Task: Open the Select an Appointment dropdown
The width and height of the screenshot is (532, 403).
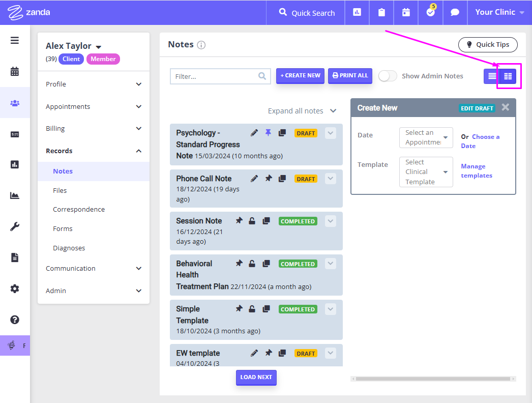Action: click(426, 137)
